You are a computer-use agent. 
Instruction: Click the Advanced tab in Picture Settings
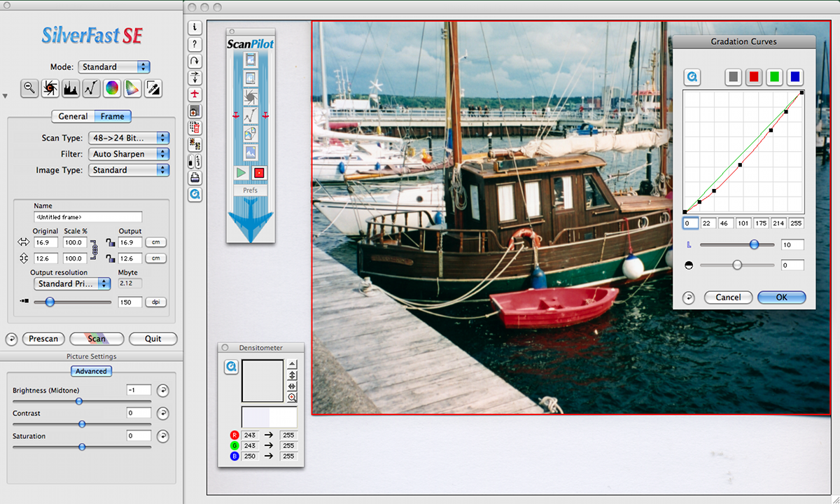coord(91,371)
